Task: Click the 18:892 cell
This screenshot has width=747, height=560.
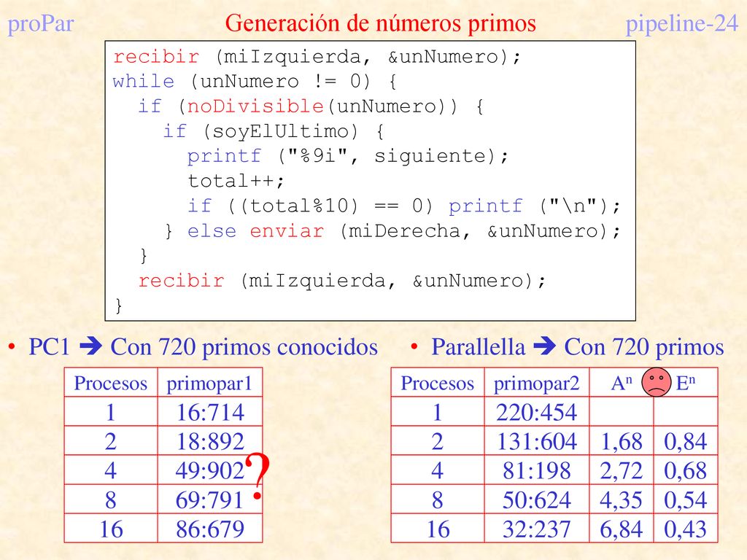Action: tap(209, 441)
